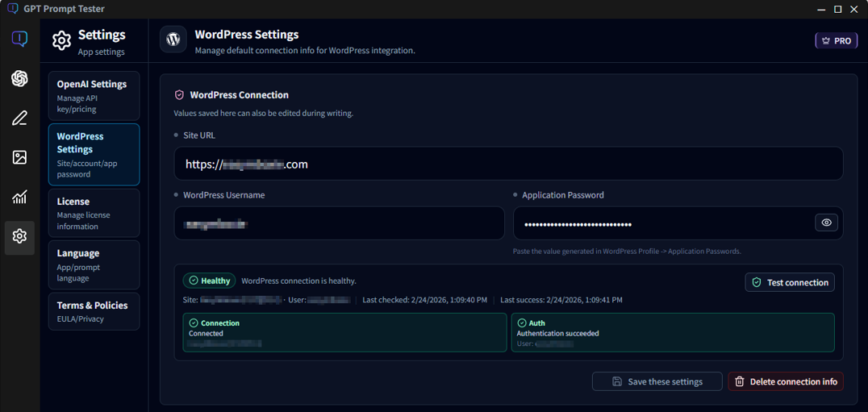Click the 'Last success' timestamp text
Screen dimensions: 868x412
pos(561,300)
